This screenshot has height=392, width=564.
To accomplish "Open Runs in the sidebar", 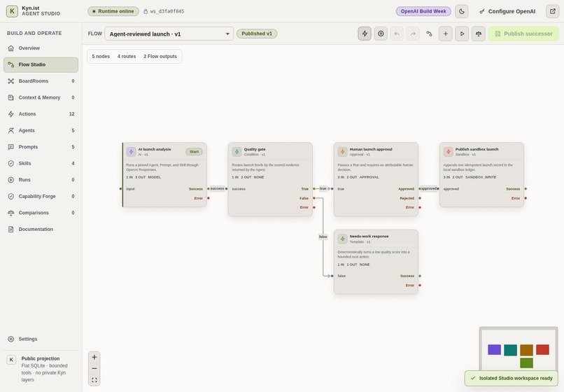I will (41, 180).
